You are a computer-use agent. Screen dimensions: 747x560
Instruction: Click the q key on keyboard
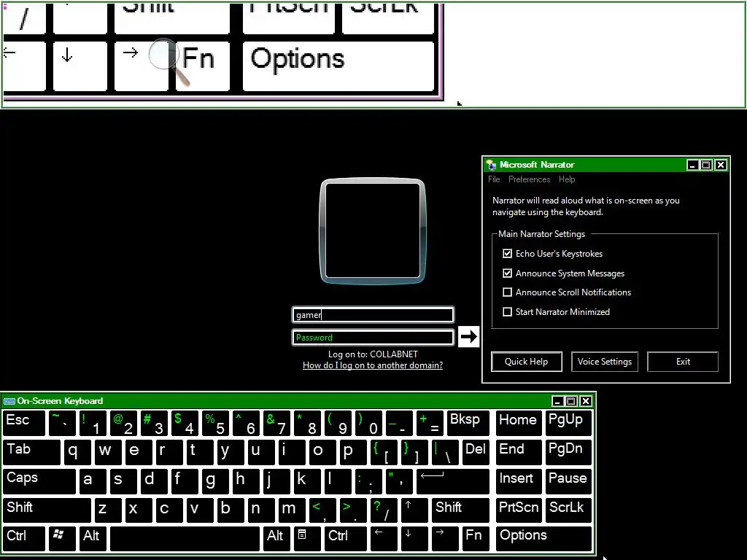point(77,452)
